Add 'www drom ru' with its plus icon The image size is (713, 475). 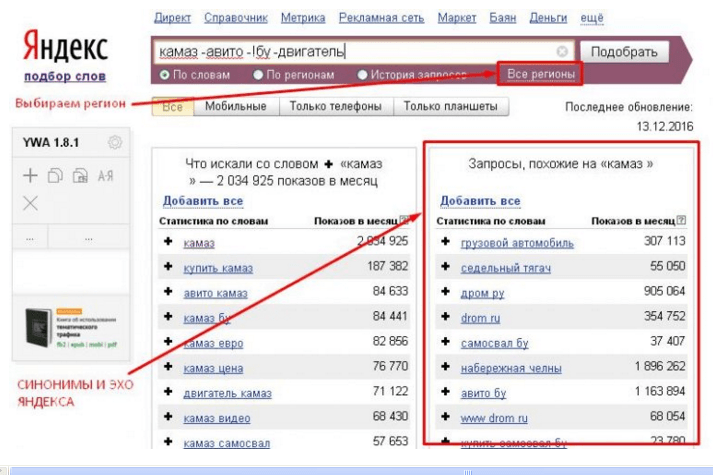[445, 416]
